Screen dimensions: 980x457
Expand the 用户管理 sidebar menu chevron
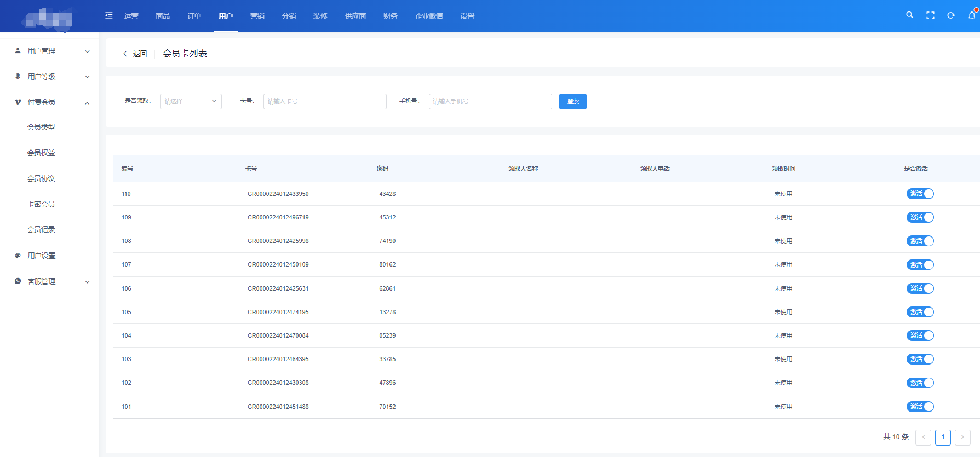point(87,51)
